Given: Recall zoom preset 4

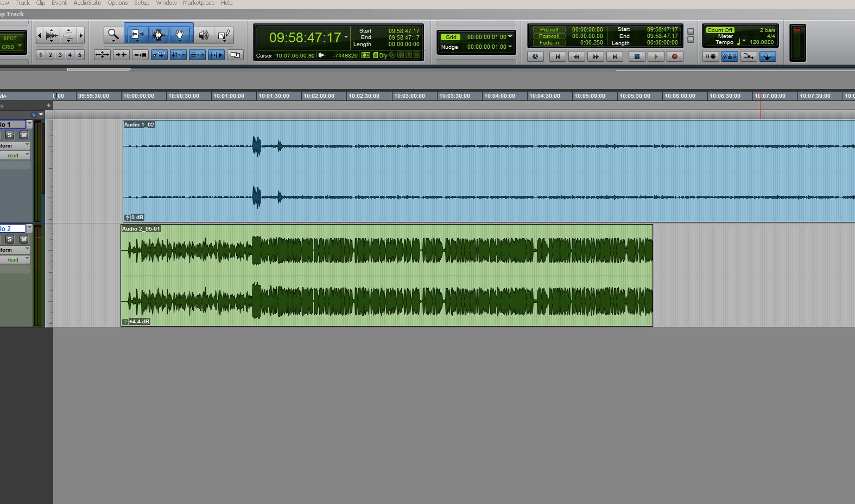Looking at the screenshot, I should pos(70,55).
